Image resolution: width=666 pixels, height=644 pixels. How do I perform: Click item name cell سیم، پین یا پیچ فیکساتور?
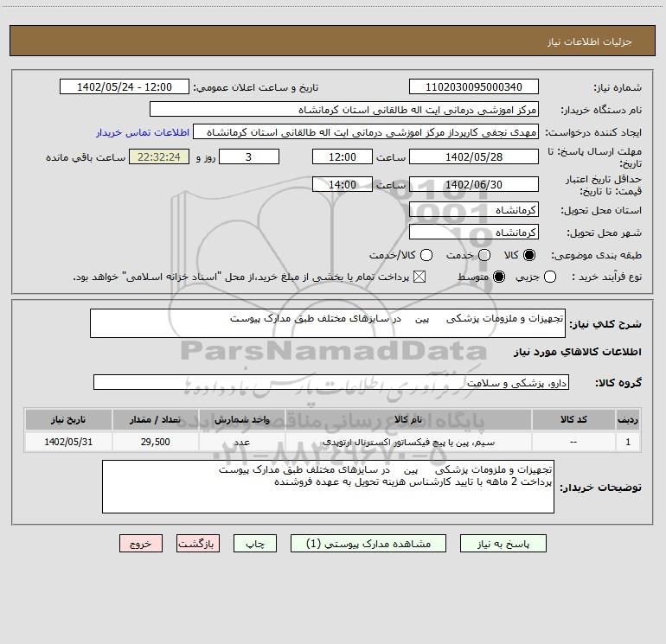(408, 442)
